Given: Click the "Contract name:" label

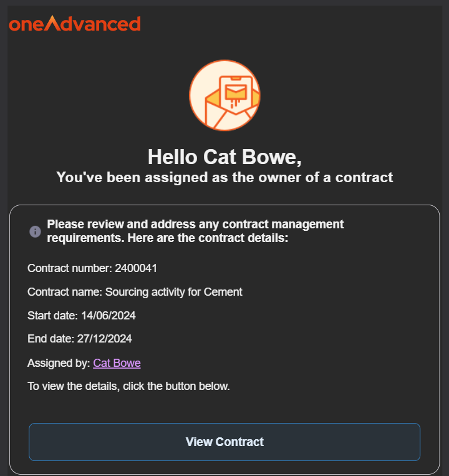Looking at the screenshot, I should coord(65,291).
